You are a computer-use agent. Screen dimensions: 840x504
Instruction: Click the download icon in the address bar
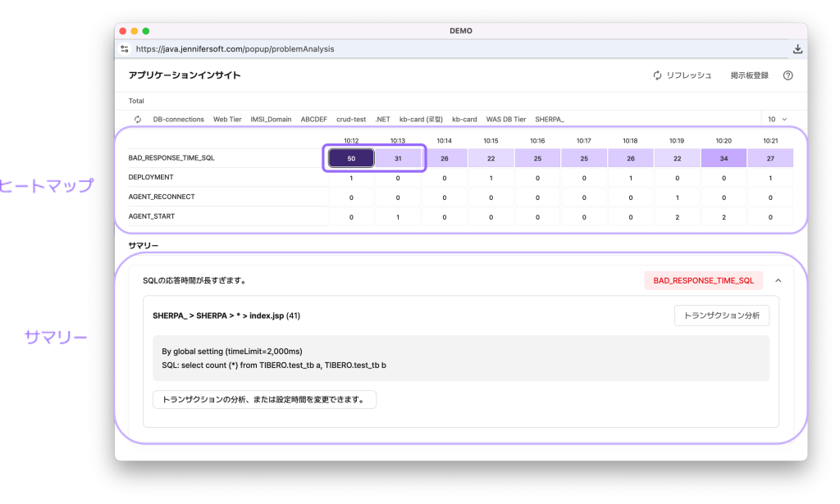pyautogui.click(x=797, y=49)
